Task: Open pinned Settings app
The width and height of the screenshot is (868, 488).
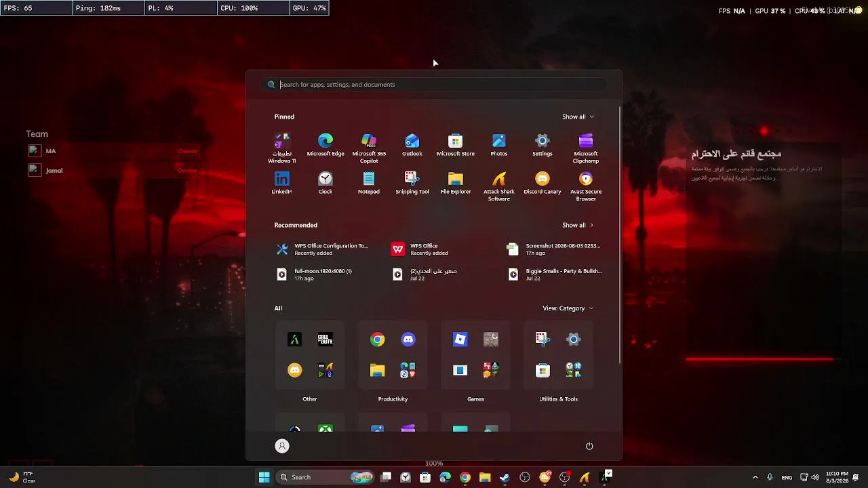Action: (x=542, y=145)
